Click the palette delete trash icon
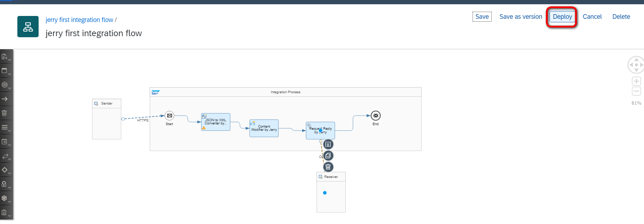Image resolution: width=644 pixels, height=224 pixels. [5, 113]
